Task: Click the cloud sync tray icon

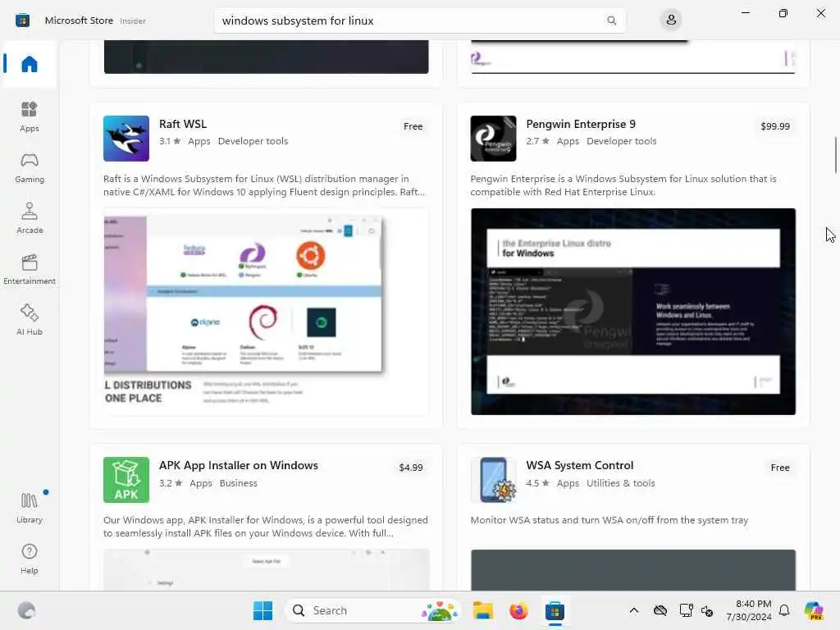Action: point(660,610)
